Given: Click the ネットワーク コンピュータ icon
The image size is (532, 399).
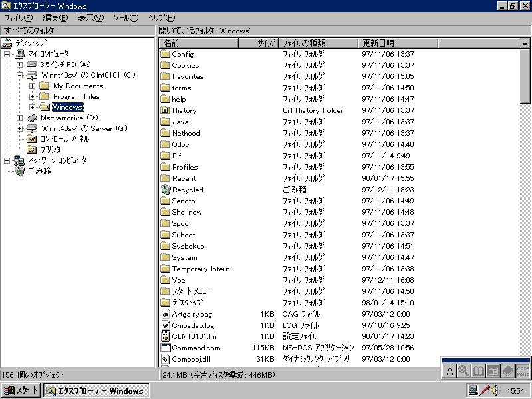Looking at the screenshot, I should [19, 160].
